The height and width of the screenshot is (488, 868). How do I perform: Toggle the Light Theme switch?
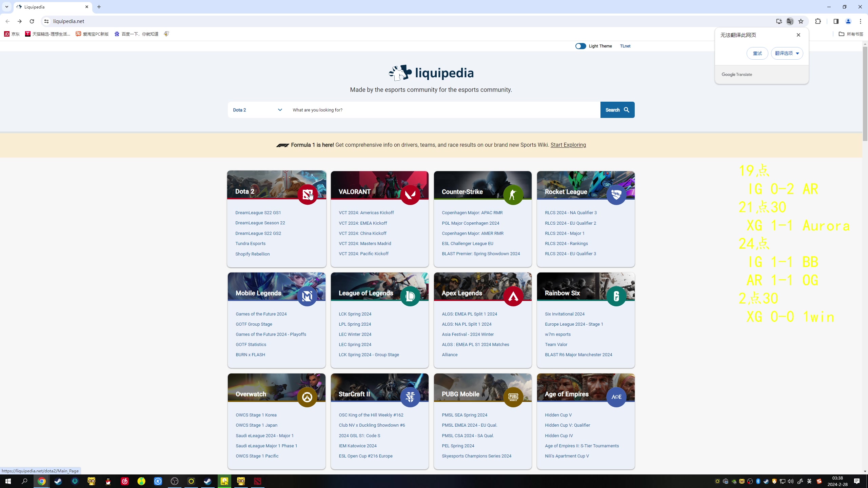click(x=580, y=46)
